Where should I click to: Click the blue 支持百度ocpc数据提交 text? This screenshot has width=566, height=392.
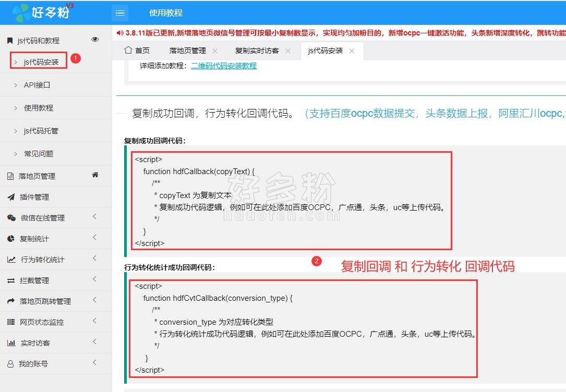(x=362, y=113)
